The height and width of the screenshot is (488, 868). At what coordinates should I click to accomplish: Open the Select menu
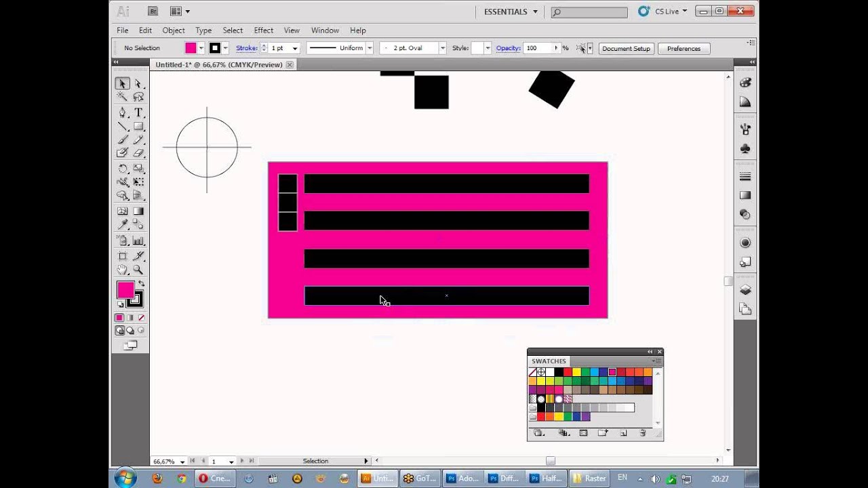(233, 30)
